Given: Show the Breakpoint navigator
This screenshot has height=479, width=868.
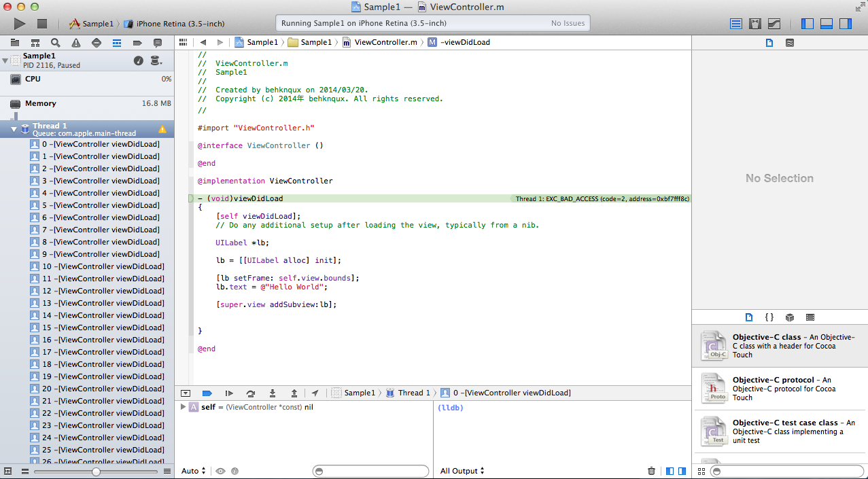Looking at the screenshot, I should (x=137, y=42).
